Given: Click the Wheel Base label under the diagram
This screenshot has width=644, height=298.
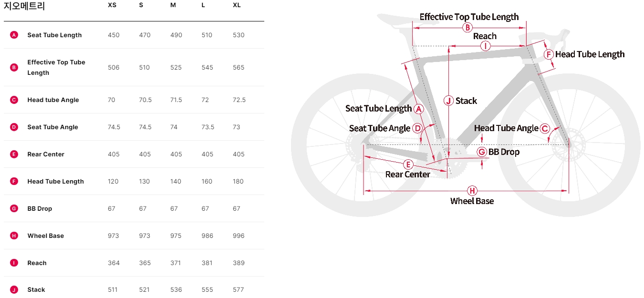Looking at the screenshot, I should [x=472, y=201].
